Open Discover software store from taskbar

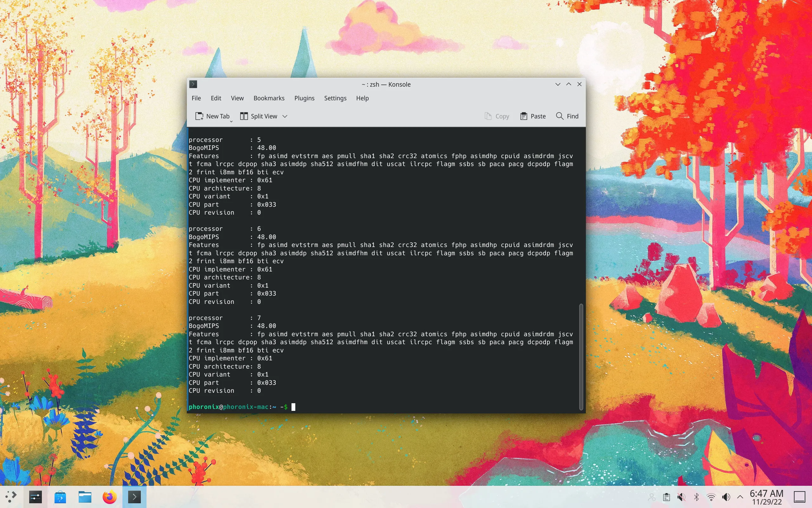[60, 497]
